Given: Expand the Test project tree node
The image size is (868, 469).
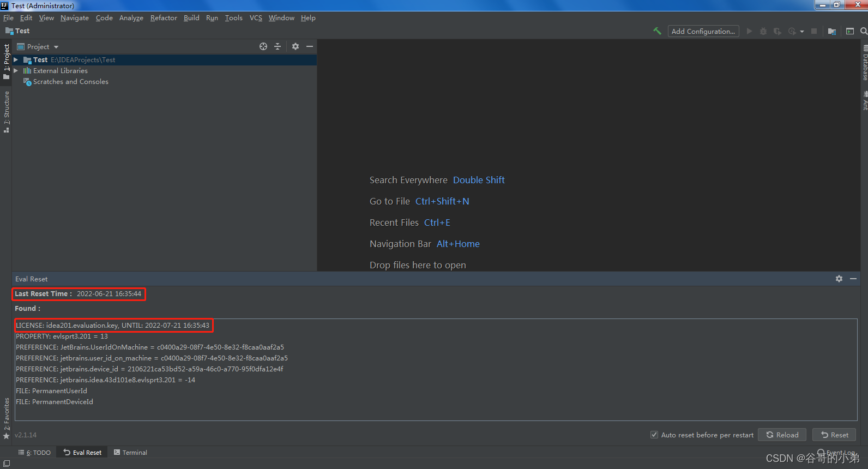Looking at the screenshot, I should 16,60.
